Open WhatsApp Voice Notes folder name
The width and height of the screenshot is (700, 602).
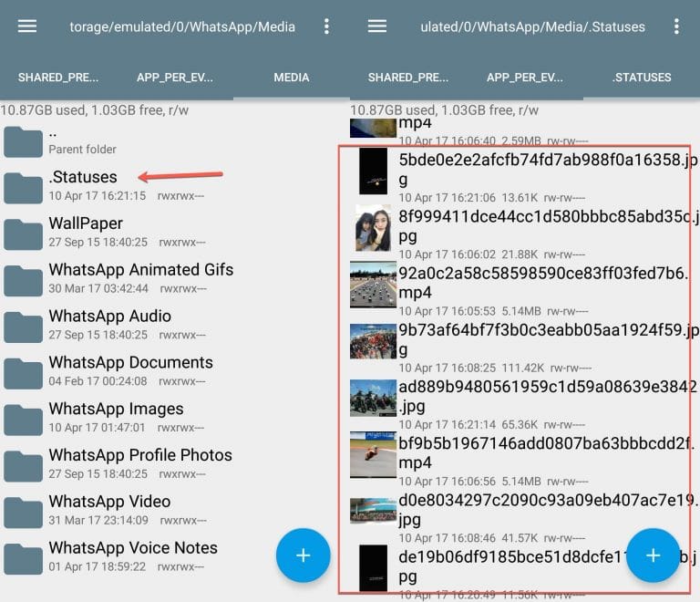tap(133, 548)
